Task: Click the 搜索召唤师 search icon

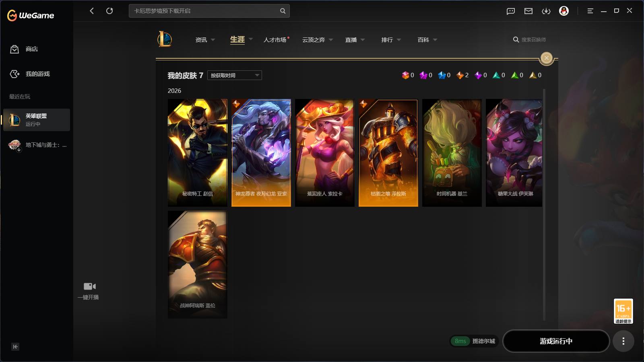Action: (x=516, y=39)
